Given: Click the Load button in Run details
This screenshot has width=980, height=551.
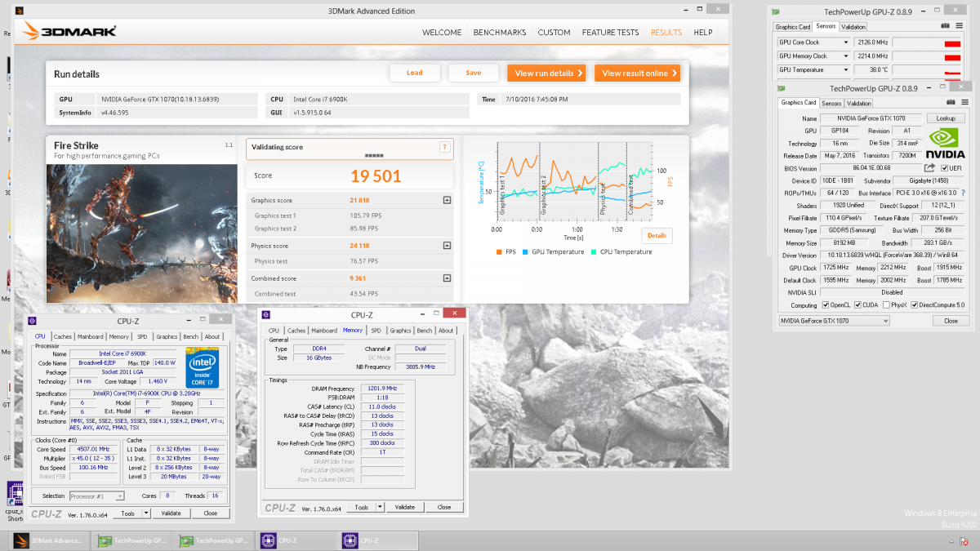Looking at the screenshot, I should point(415,73).
